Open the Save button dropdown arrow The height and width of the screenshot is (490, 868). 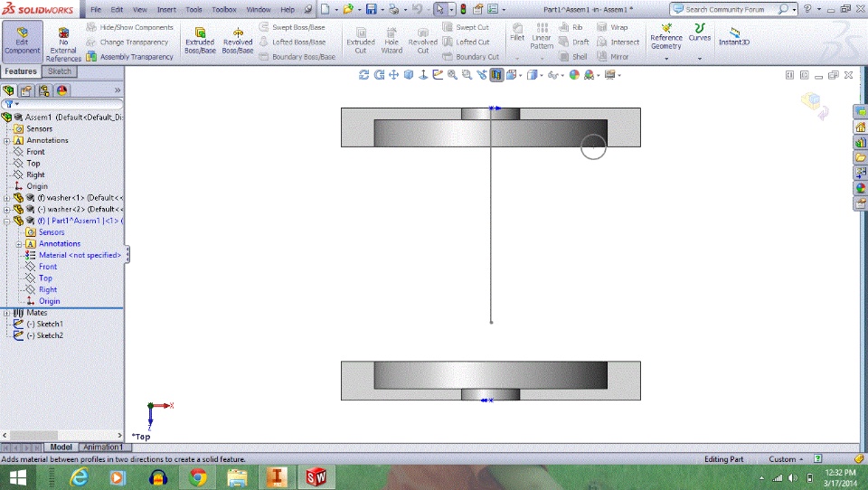(x=382, y=10)
